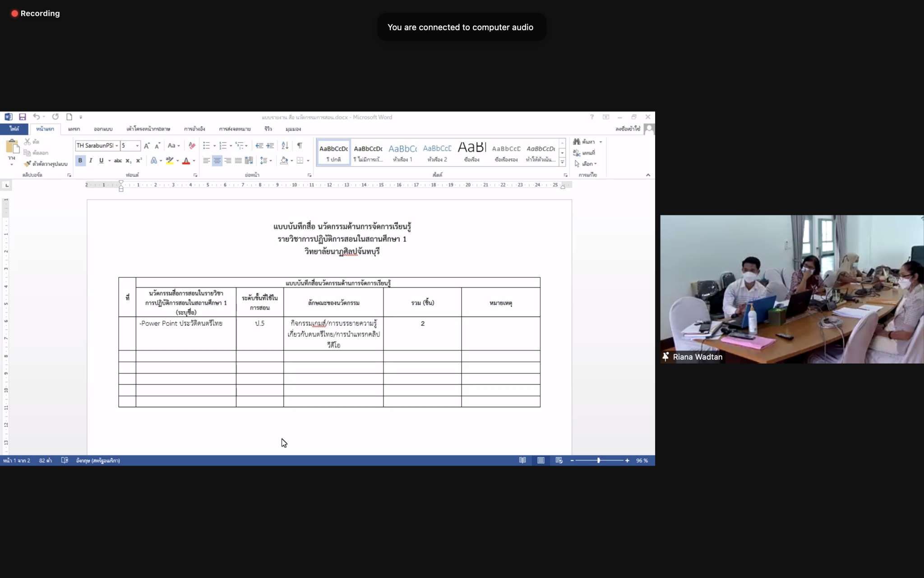Image resolution: width=924 pixels, height=578 pixels.
Task: Click the Power Point table cell text
Action: [181, 323]
